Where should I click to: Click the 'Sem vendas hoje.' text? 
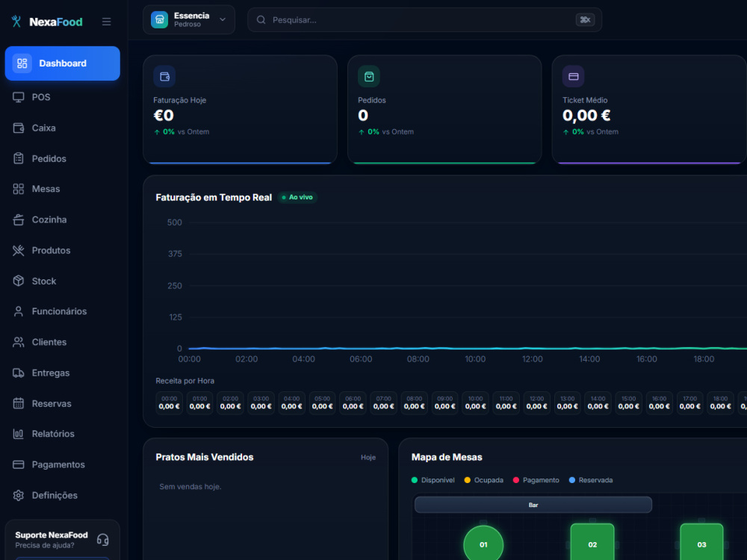(x=190, y=487)
